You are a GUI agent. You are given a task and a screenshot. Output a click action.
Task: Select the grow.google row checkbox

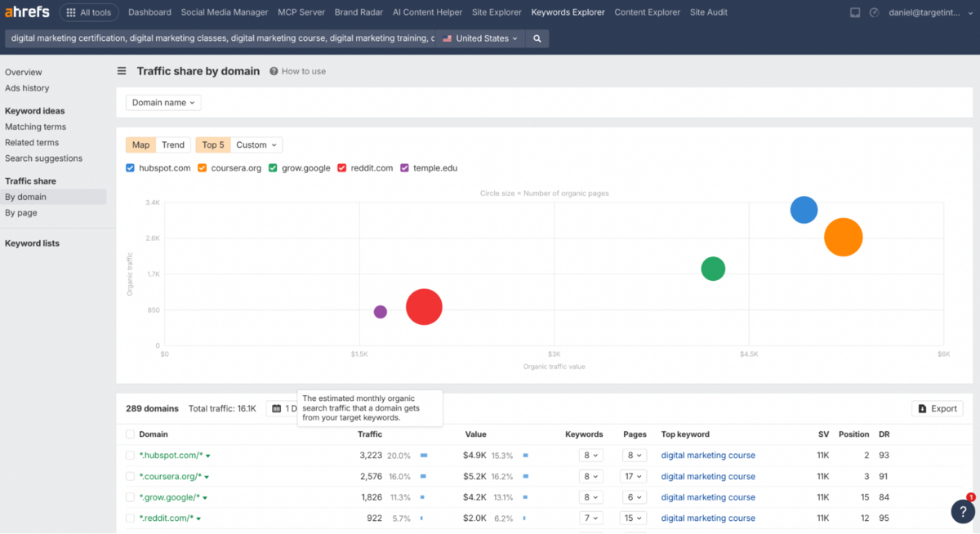[131, 497]
